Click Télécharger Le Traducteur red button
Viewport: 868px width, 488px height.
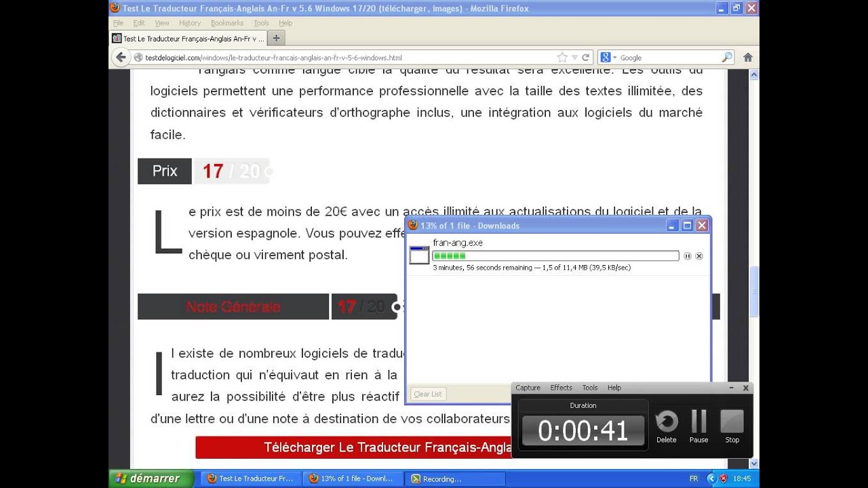pos(353,447)
